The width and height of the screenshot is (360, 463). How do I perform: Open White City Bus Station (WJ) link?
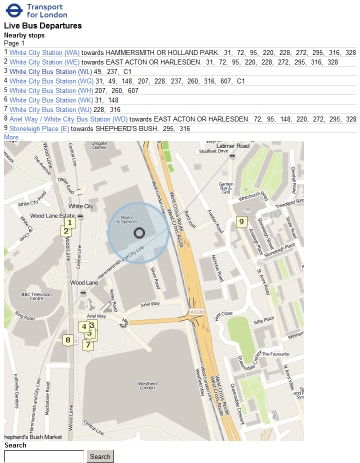(x=51, y=110)
